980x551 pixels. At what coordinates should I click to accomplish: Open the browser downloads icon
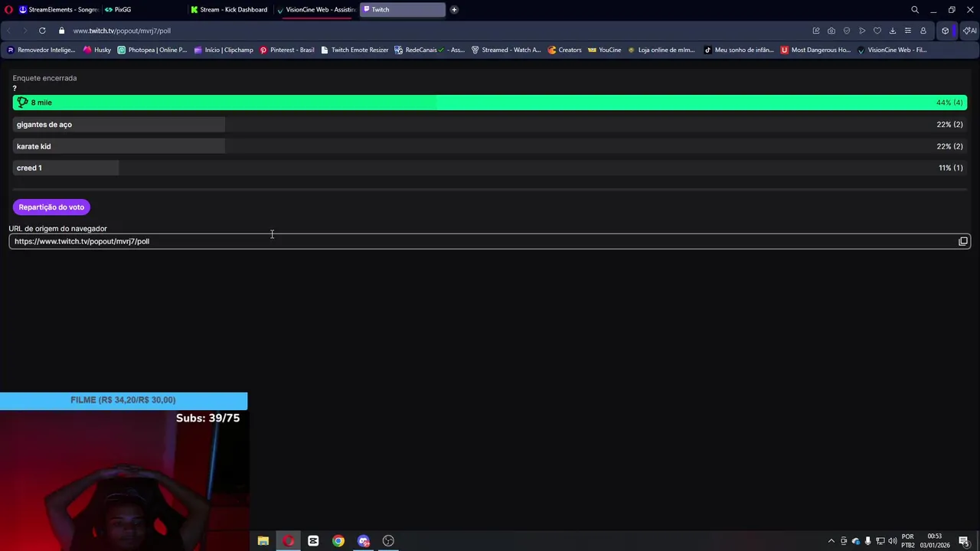coord(893,31)
